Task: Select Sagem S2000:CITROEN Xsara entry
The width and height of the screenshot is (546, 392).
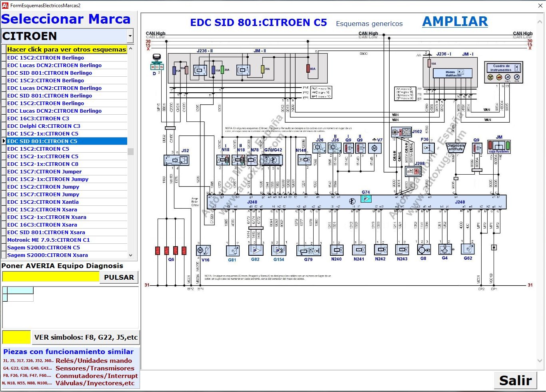Action: pos(67,255)
